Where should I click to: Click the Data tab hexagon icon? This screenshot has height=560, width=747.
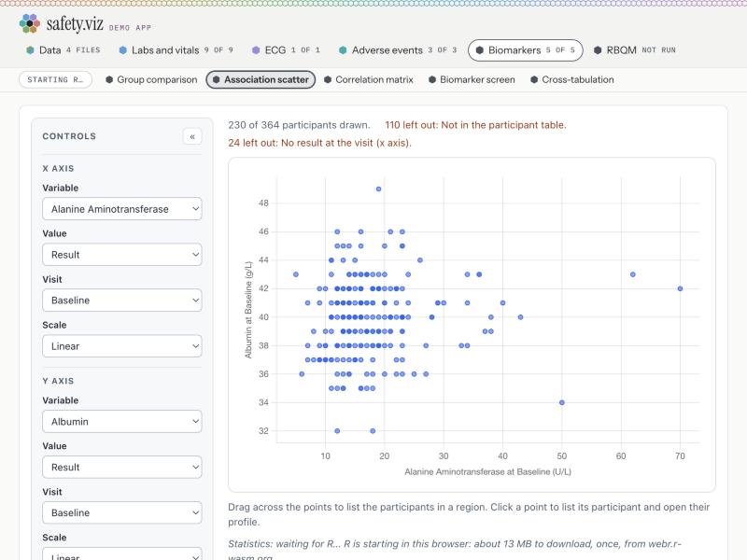point(30,50)
